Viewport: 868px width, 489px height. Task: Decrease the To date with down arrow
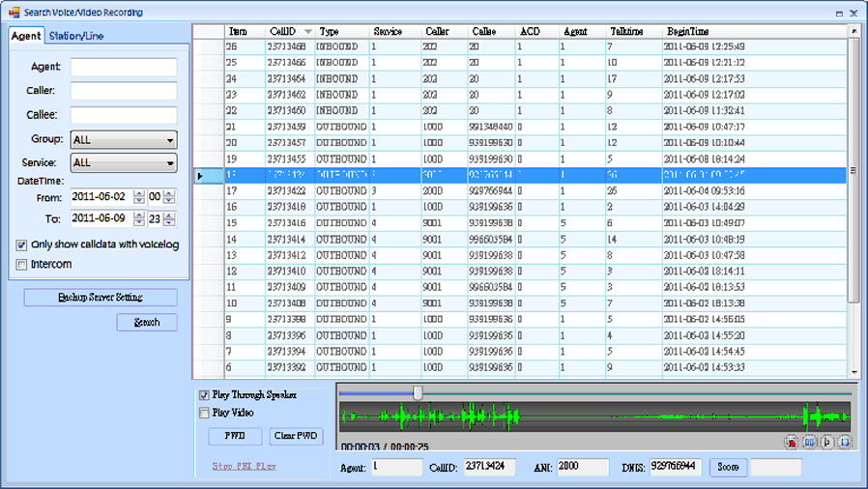(x=139, y=222)
